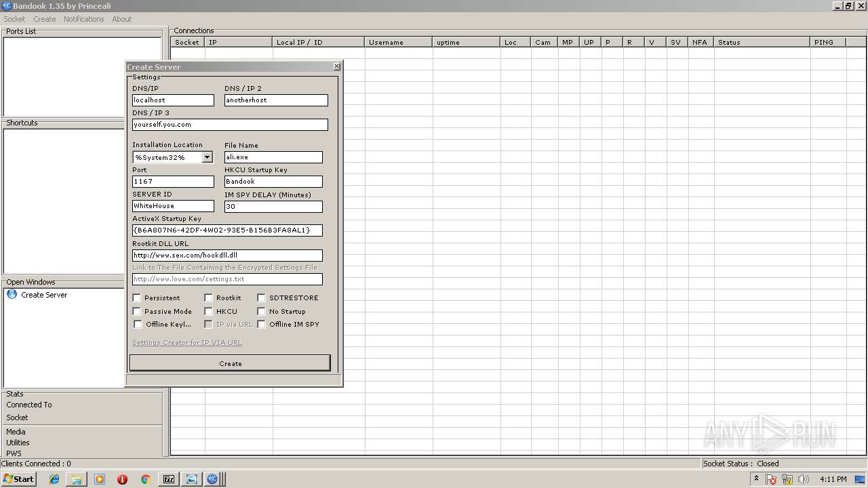The image size is (868, 488).
Task: Toggle the HKCU checkbox
Action: pyautogui.click(x=208, y=311)
